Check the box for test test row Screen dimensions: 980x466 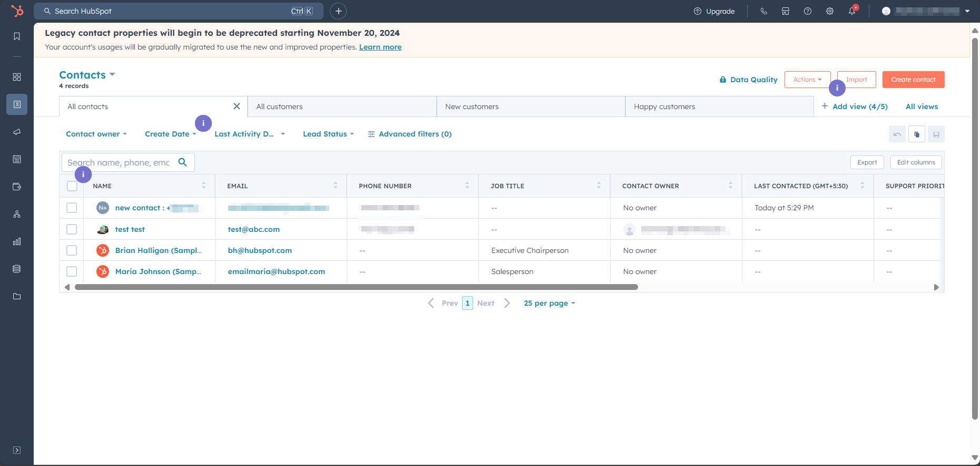(72, 229)
